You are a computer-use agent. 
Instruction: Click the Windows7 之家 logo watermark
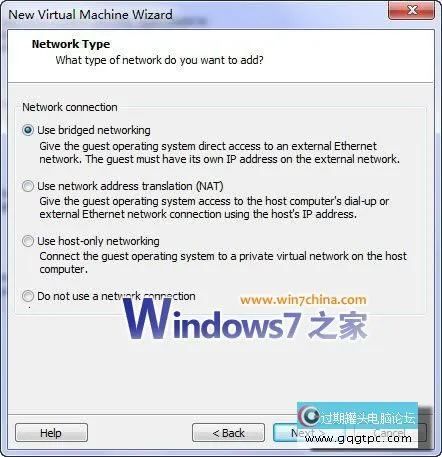(245, 320)
